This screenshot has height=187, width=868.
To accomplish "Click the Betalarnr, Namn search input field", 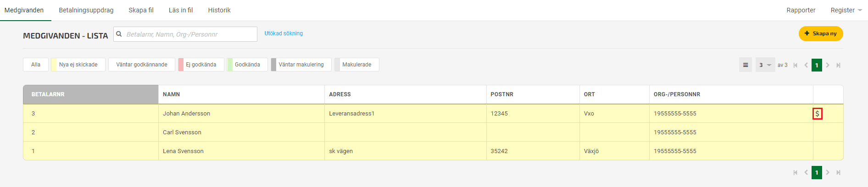I will pyautogui.click(x=185, y=34).
